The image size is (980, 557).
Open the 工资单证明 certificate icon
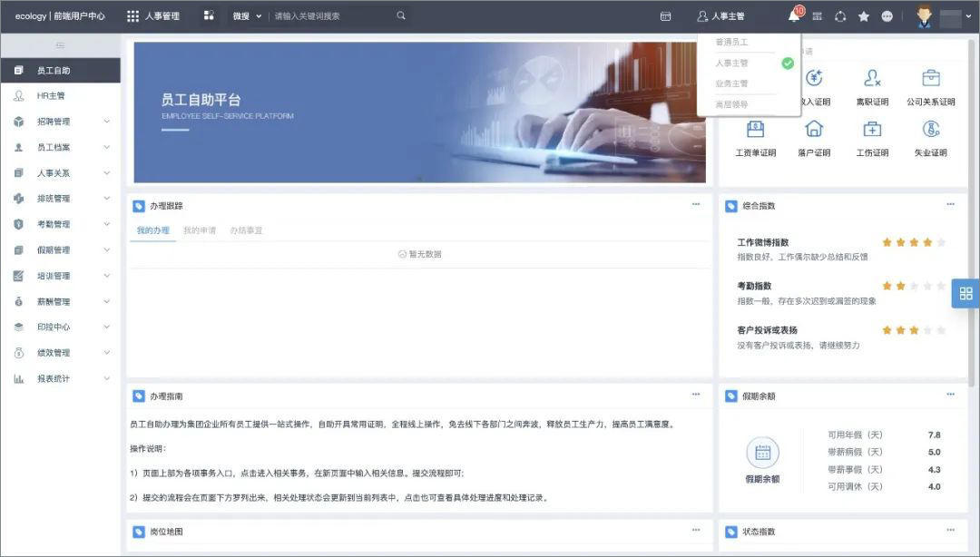pyautogui.click(x=757, y=132)
